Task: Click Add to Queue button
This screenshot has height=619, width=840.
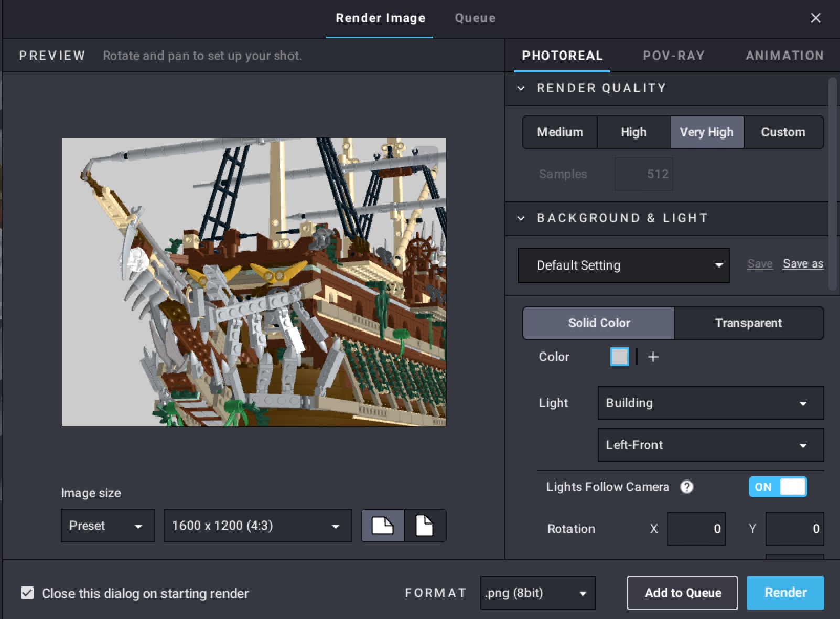Action: [x=683, y=593]
